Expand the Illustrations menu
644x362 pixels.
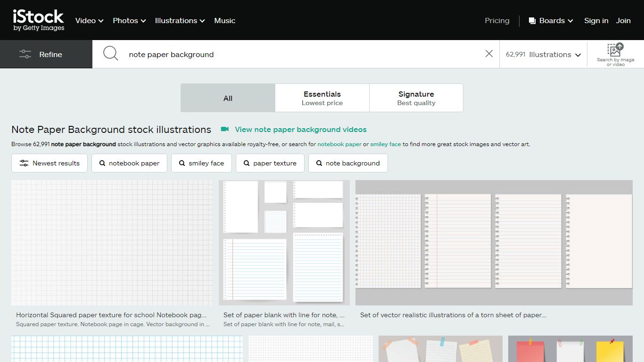click(x=180, y=20)
